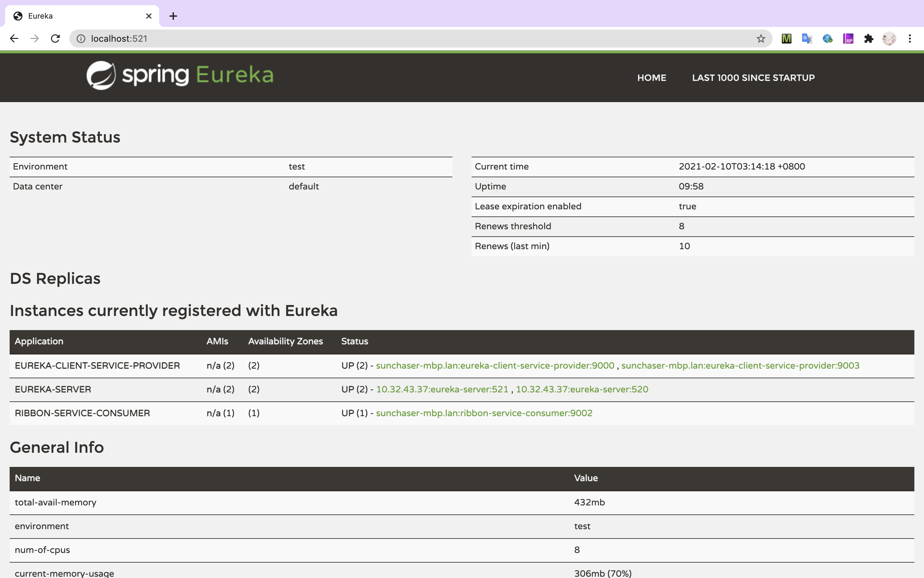Click the RIBBON-SERVICE-CONSUMER application cell
Screen dimensions: 924x578
pyautogui.click(x=82, y=413)
